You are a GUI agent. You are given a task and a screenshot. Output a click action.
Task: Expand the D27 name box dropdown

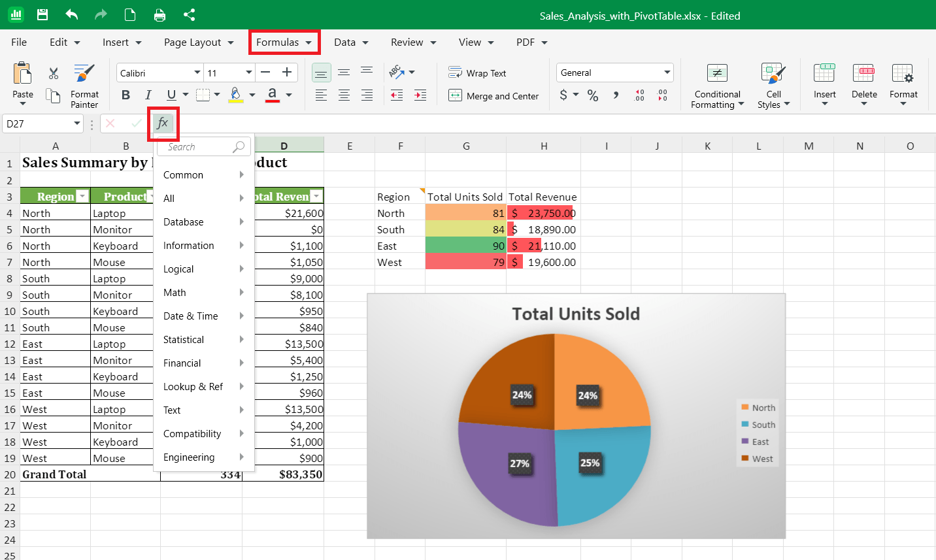[x=76, y=124]
